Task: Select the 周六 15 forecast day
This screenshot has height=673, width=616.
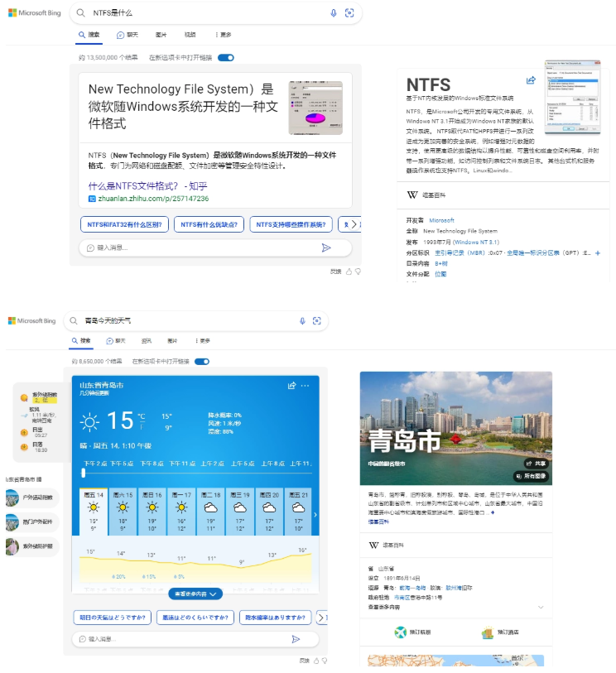Action: pyautogui.click(x=123, y=512)
